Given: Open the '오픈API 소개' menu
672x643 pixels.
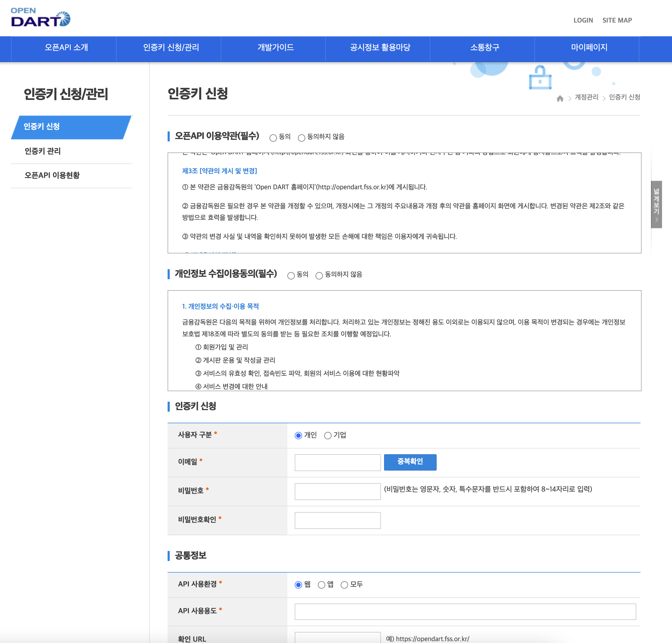Looking at the screenshot, I should [x=66, y=47].
